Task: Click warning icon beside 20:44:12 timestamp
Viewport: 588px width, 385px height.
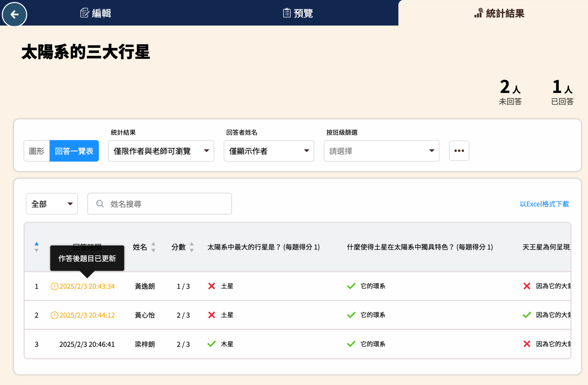Action: click(54, 315)
